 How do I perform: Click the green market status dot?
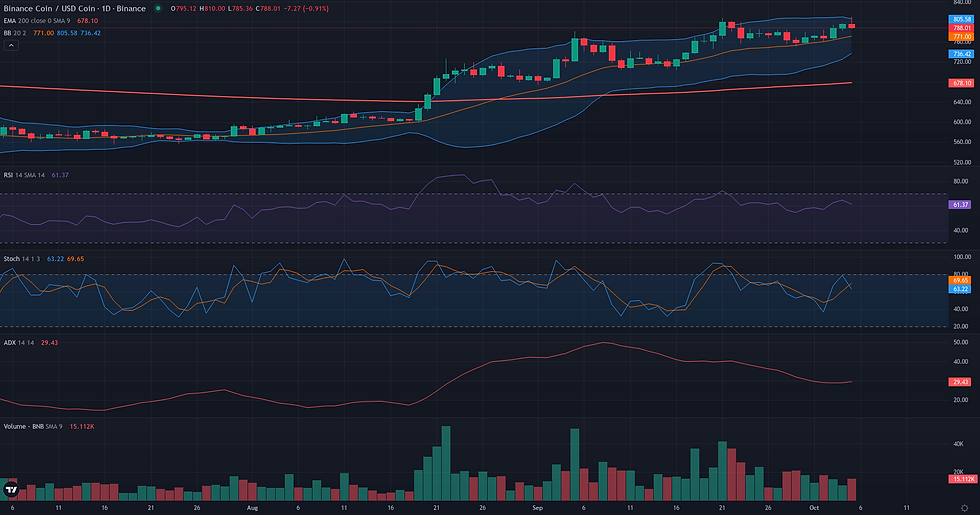158,9
